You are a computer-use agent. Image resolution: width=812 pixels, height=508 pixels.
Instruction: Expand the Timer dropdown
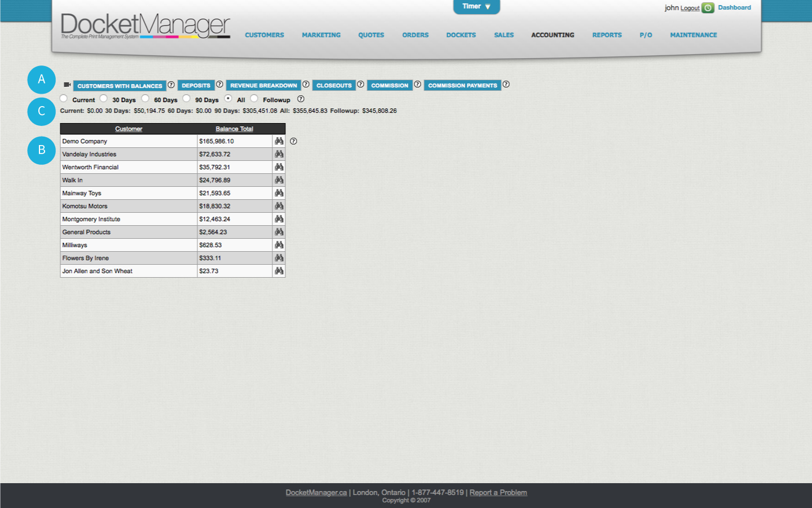tap(486, 7)
